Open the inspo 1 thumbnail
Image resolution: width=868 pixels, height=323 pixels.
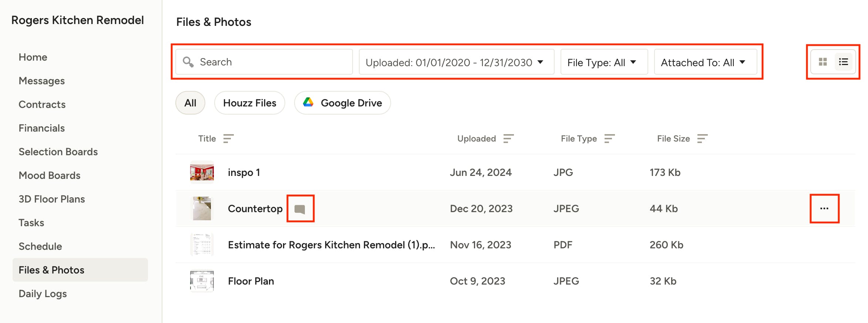(202, 172)
